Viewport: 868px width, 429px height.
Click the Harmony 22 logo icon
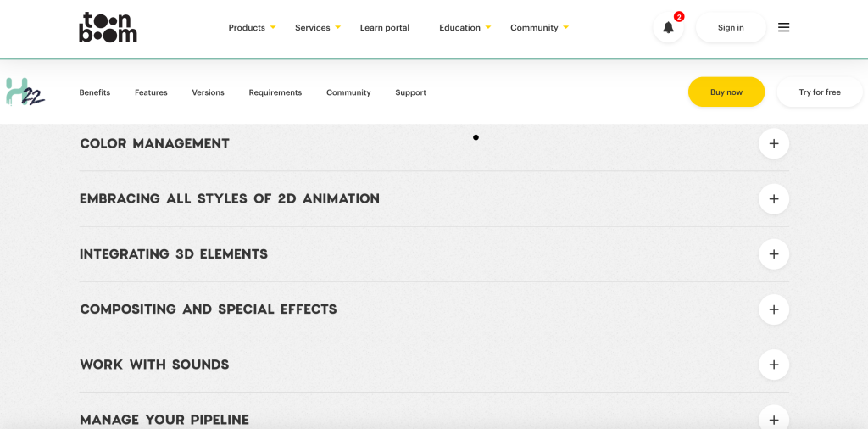click(x=25, y=92)
